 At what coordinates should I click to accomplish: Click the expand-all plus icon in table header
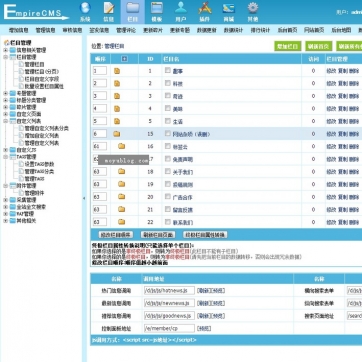[124, 59]
